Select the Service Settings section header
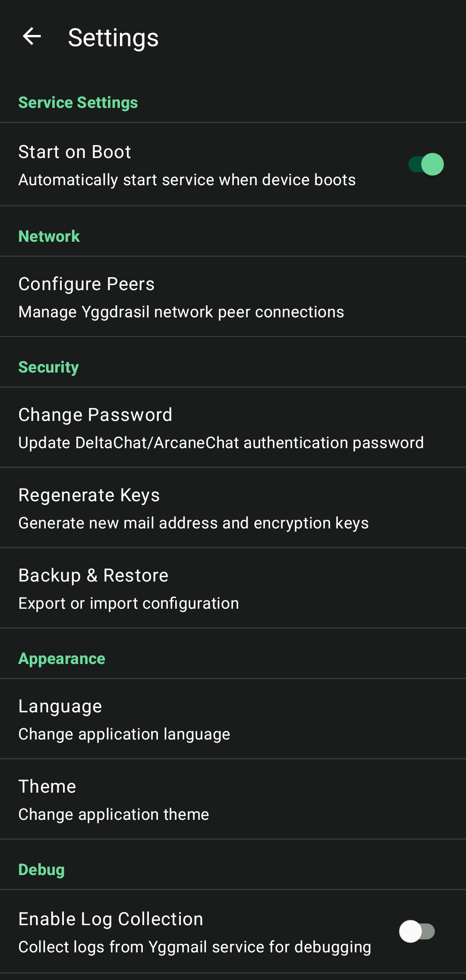 pos(78,102)
